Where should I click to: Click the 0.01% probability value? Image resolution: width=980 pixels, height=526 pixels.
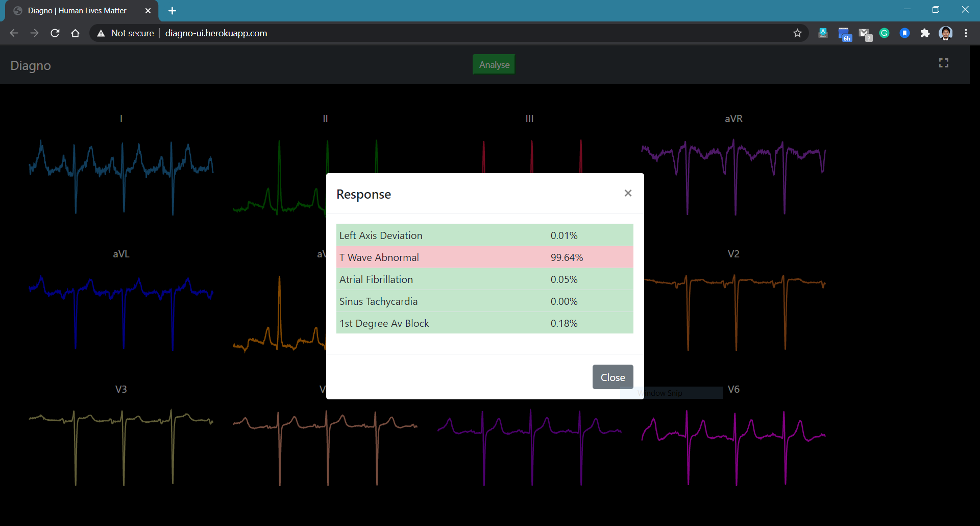click(x=564, y=235)
